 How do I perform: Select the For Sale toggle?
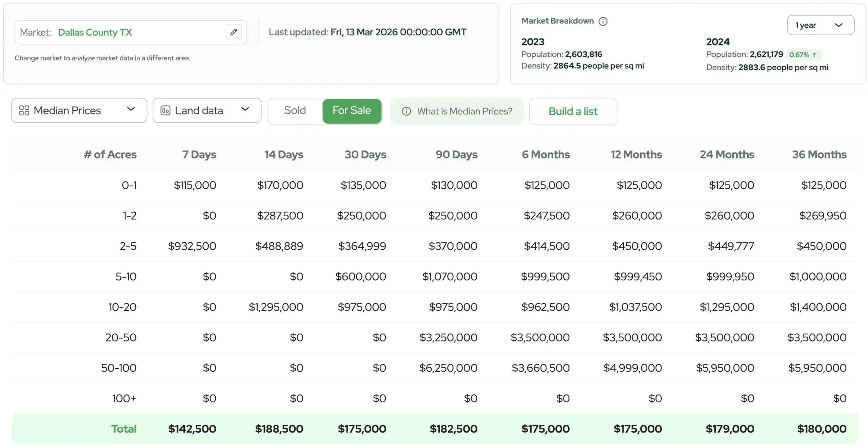click(352, 111)
